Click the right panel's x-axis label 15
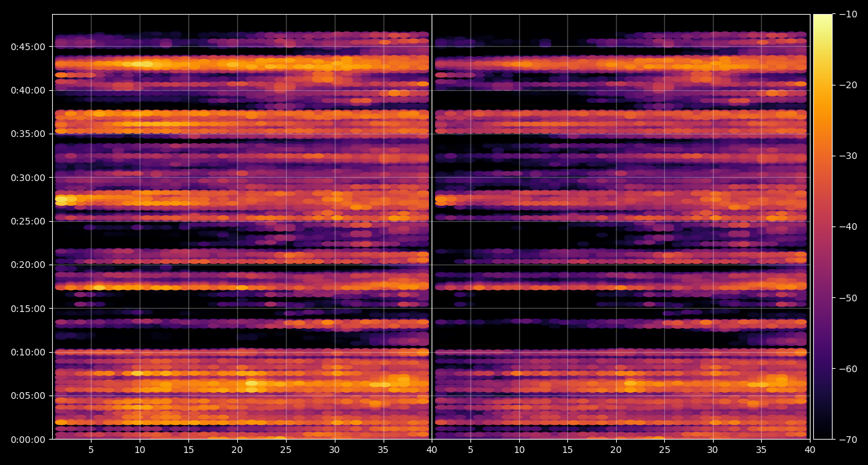This screenshot has width=868, height=465. pyautogui.click(x=567, y=450)
